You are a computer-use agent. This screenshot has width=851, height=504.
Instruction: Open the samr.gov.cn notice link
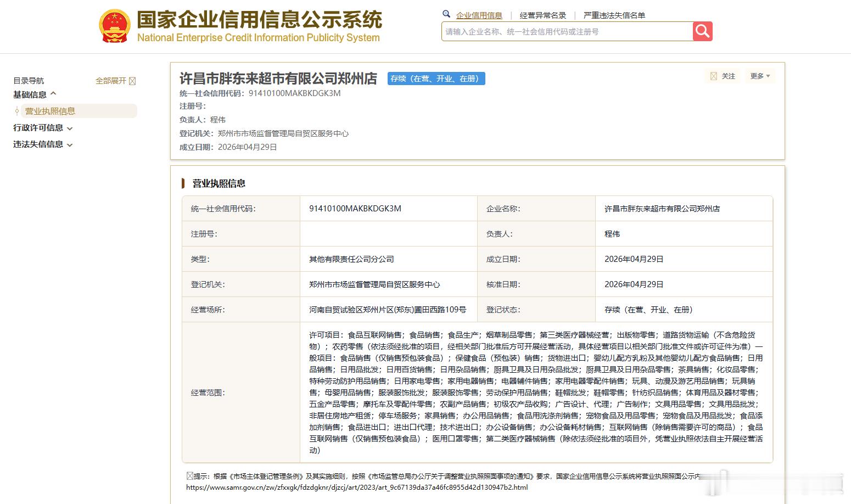[x=357, y=487]
